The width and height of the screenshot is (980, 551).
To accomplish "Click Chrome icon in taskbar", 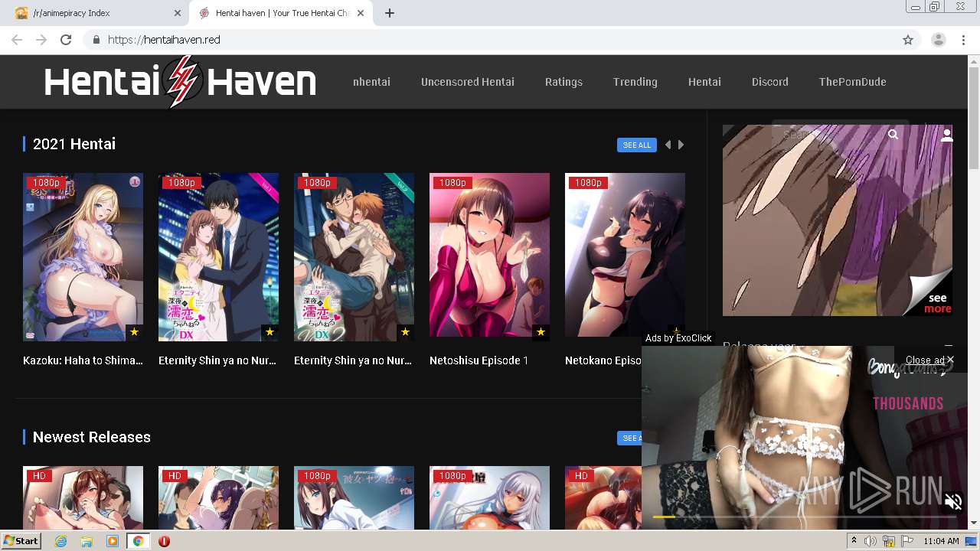I will click(x=139, y=541).
